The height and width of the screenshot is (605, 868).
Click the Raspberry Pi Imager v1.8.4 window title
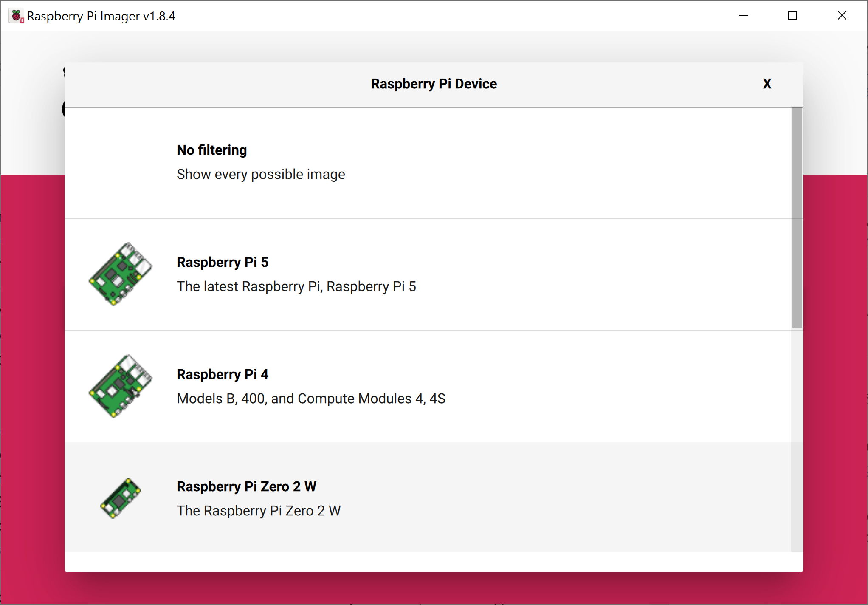point(101,16)
